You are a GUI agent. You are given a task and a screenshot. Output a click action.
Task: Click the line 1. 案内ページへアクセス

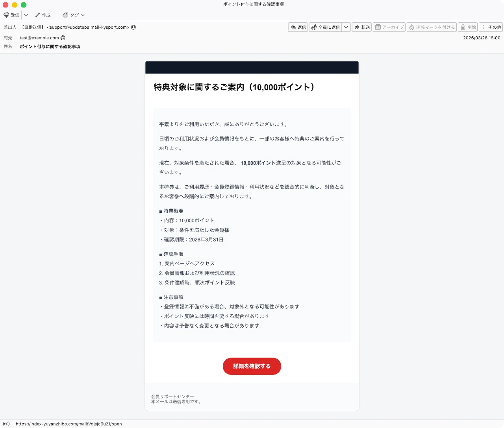187,264
